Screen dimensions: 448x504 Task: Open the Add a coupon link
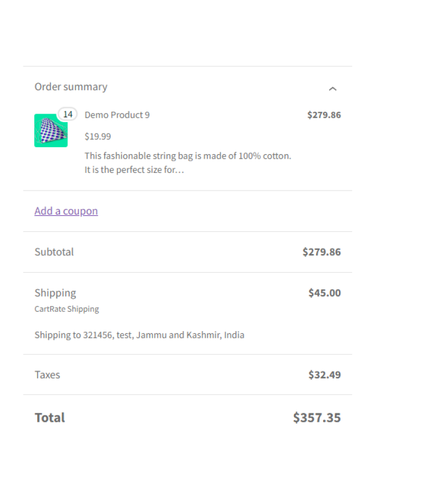coord(66,211)
